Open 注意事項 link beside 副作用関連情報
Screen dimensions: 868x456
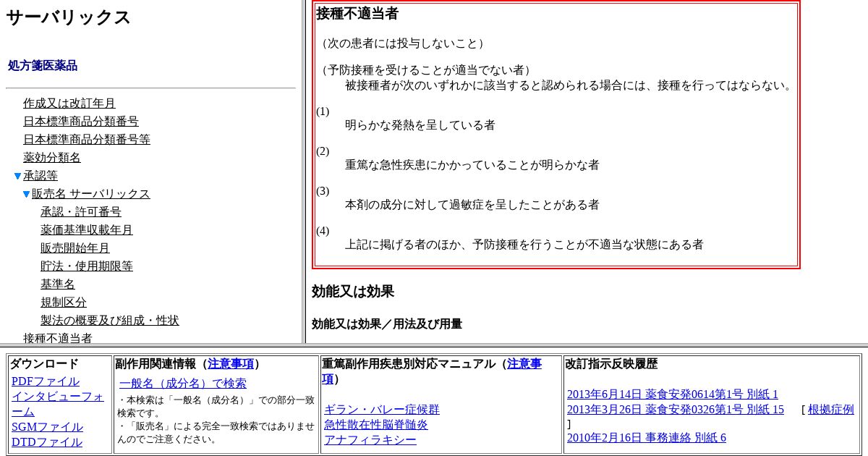point(231,364)
